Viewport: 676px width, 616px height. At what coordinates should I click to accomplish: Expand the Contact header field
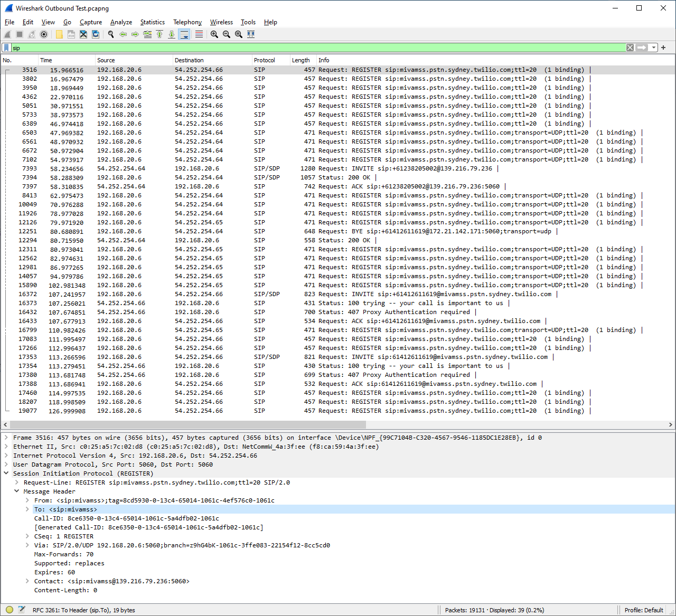(27, 581)
